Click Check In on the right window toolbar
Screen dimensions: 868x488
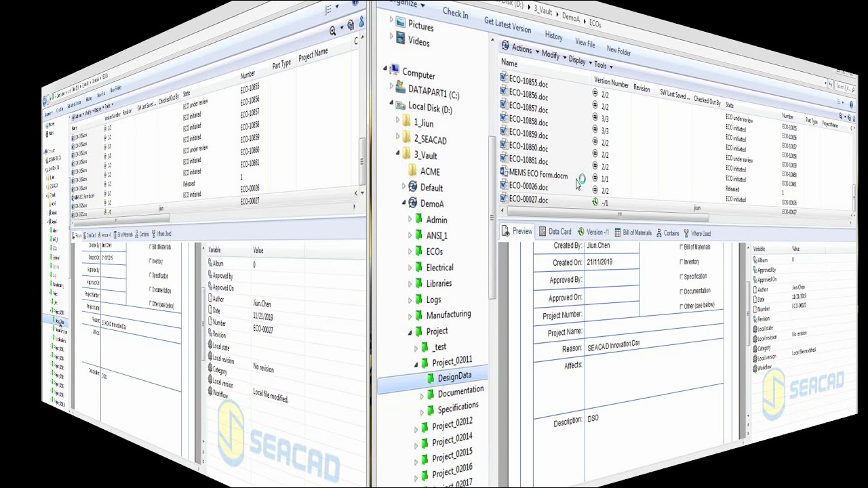coord(455,14)
